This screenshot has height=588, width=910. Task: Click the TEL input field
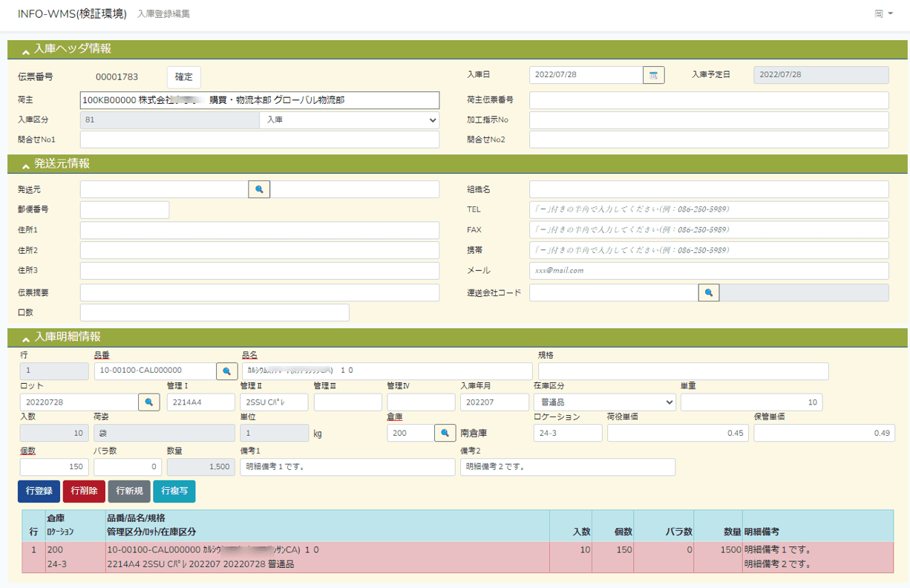(709, 210)
